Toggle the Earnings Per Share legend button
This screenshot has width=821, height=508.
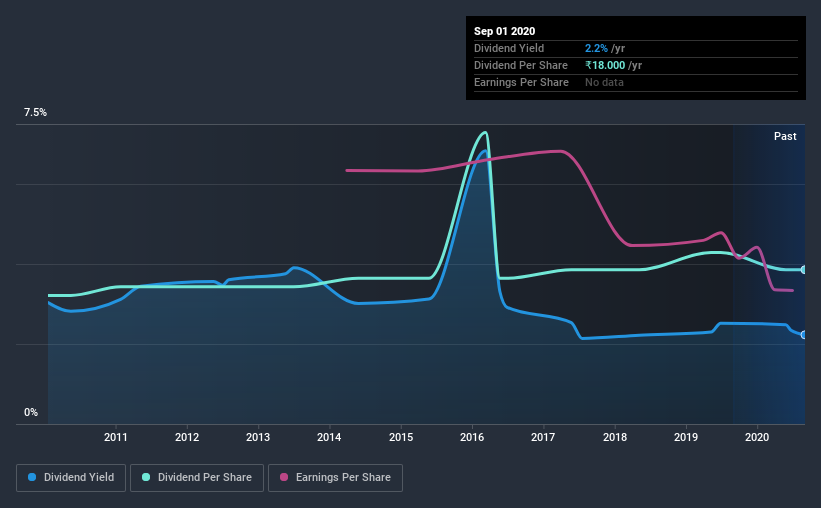(x=335, y=478)
